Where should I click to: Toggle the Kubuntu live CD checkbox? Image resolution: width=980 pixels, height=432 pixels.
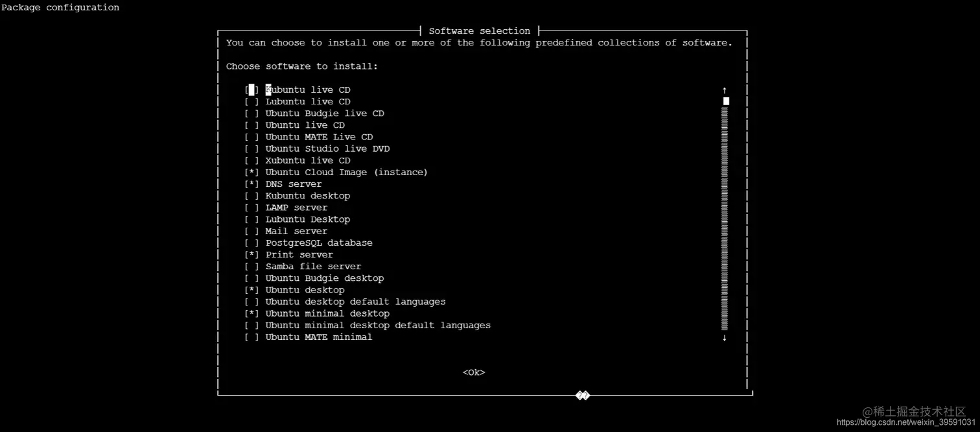click(252, 90)
